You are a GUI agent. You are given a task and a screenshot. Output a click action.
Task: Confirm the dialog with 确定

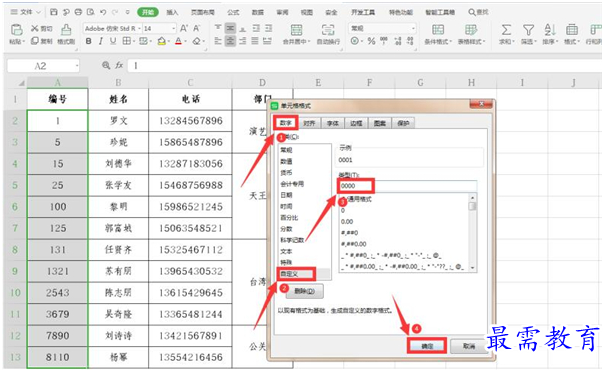click(427, 346)
